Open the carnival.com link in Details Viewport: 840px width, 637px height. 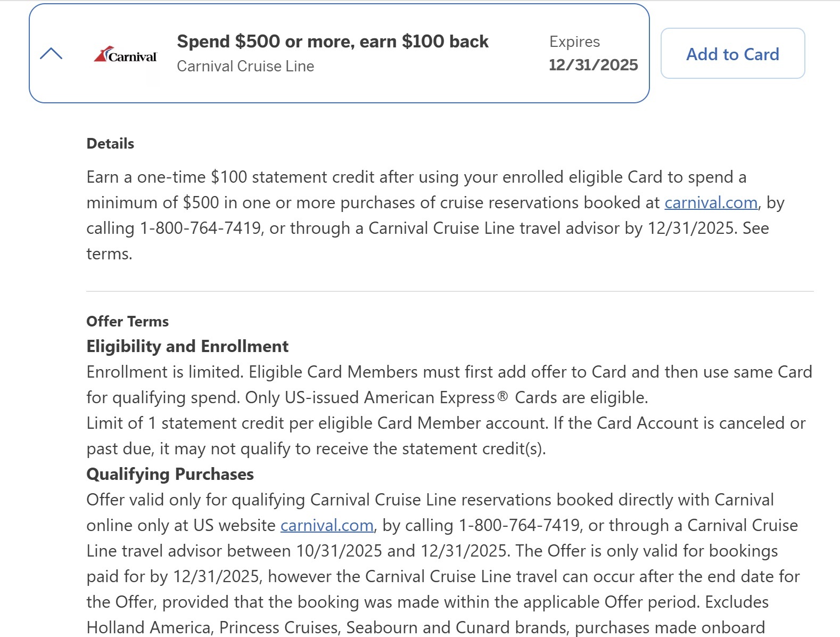pos(711,203)
